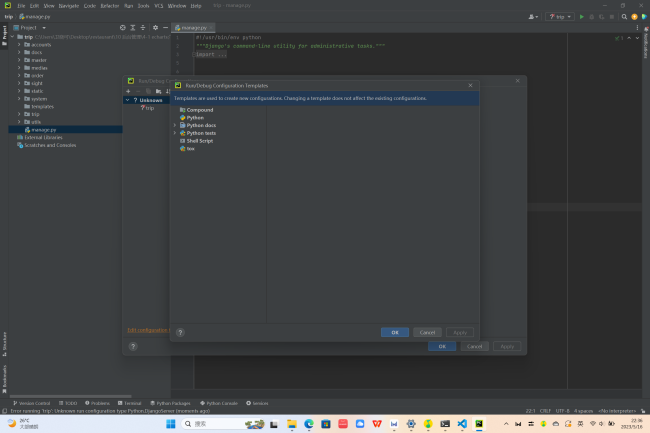Click Cancel in the Run/Debug Configurations dialog
This screenshot has height=433, width=650.
[474, 346]
